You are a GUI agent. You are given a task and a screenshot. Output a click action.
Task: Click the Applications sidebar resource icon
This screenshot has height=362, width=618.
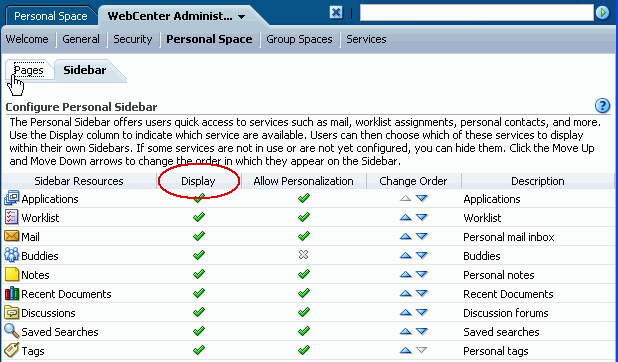coord(11,198)
